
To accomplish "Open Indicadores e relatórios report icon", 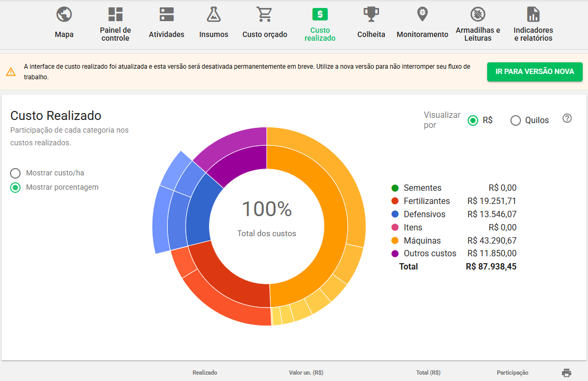I will [x=533, y=14].
